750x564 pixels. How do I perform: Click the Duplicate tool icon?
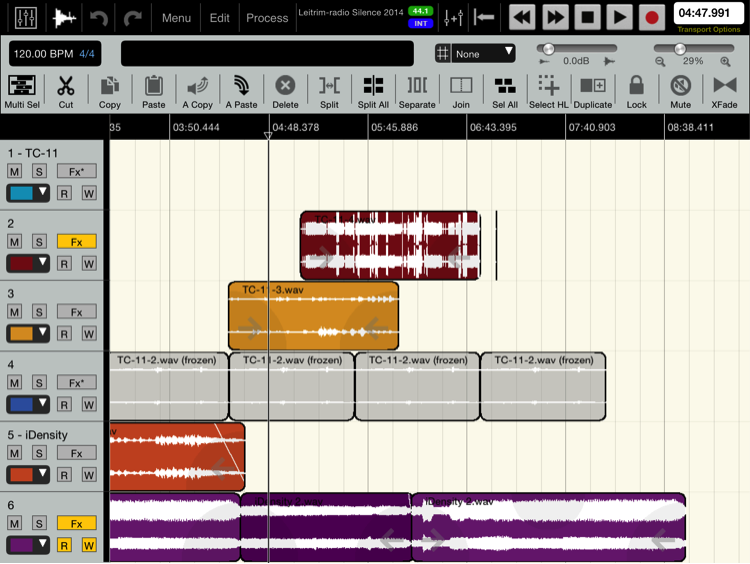pos(592,91)
